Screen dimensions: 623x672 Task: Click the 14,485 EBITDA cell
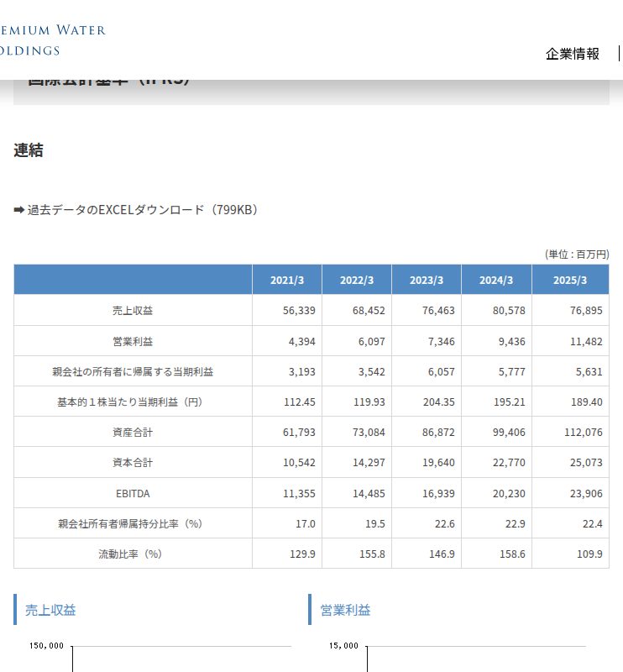(357, 493)
